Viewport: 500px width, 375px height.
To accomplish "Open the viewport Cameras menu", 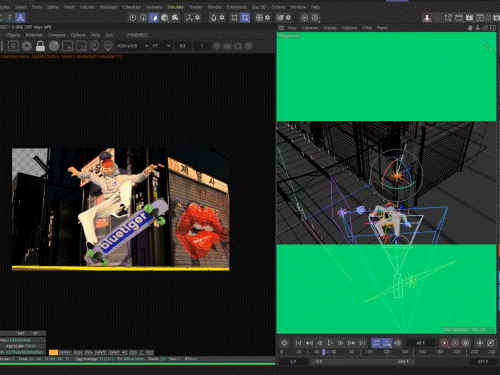I will [x=310, y=28].
